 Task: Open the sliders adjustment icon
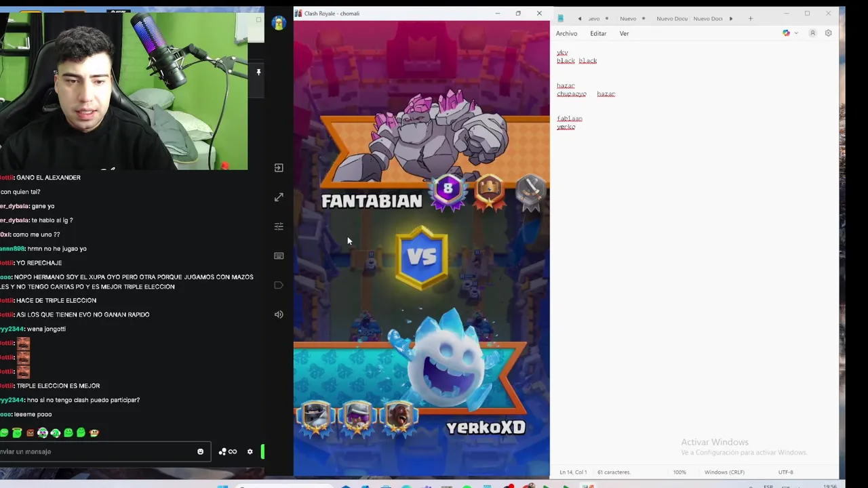pos(279,226)
